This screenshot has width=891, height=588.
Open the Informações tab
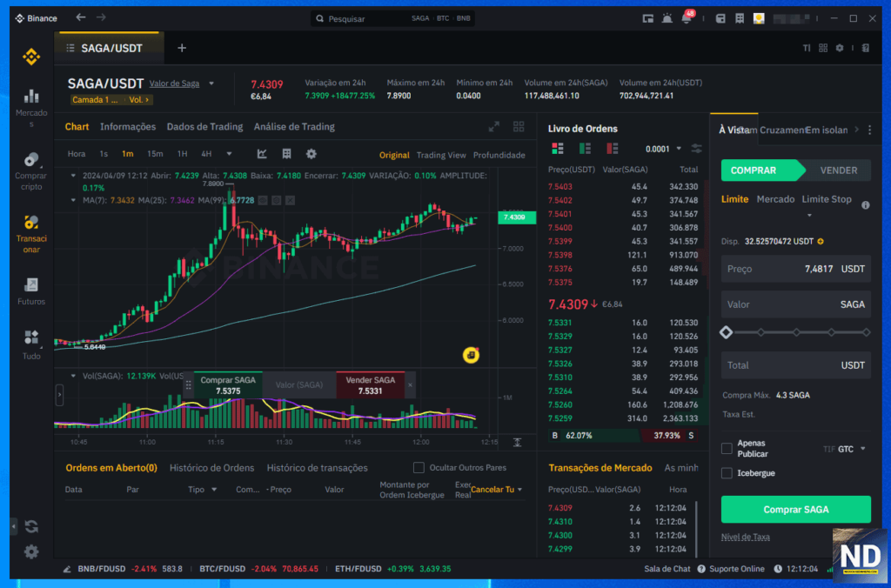128,127
